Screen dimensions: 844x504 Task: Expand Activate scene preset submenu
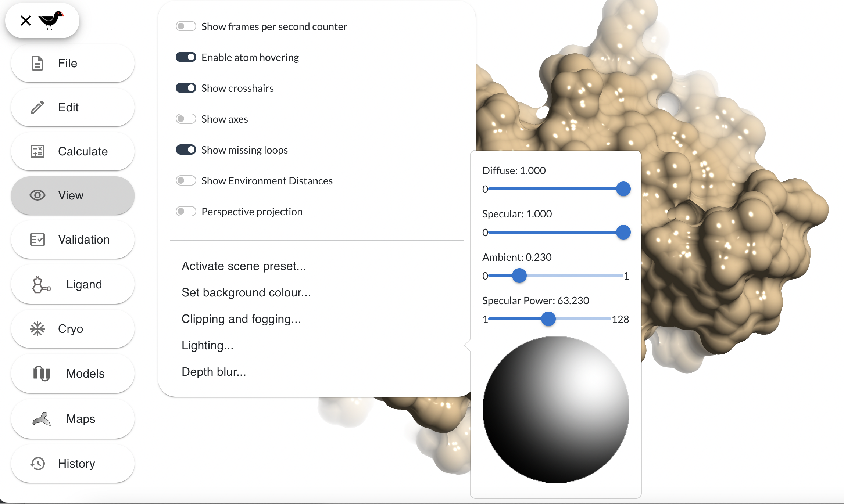[244, 266]
